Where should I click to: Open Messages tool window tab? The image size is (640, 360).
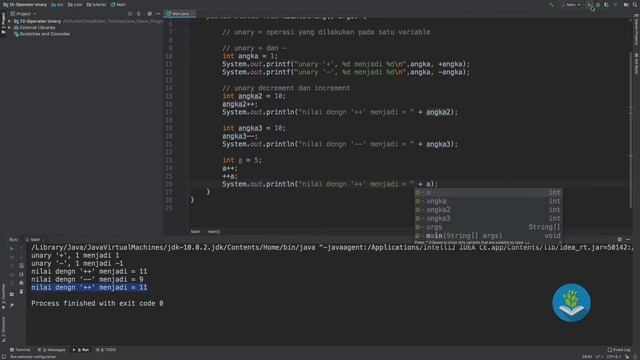(52, 350)
